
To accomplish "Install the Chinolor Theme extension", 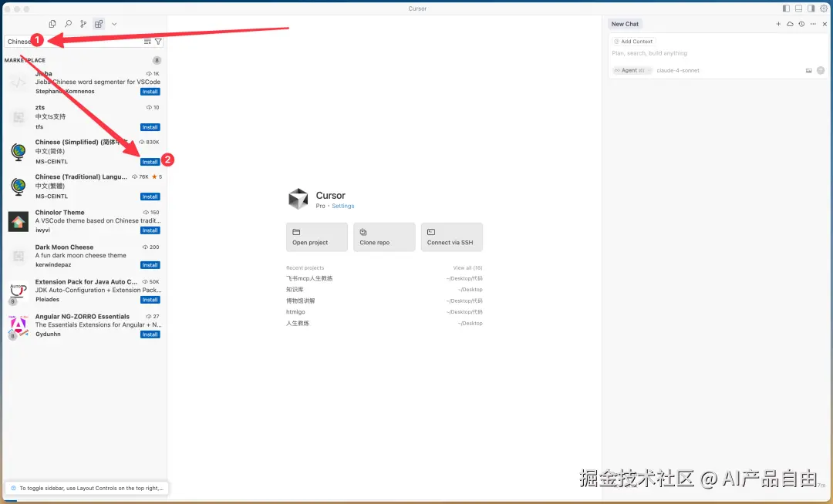I will click(150, 230).
